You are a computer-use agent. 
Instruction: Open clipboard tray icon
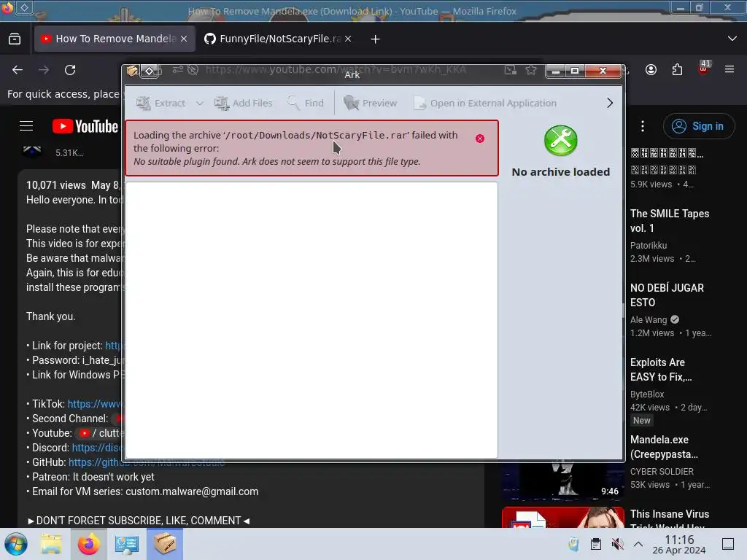click(x=595, y=544)
